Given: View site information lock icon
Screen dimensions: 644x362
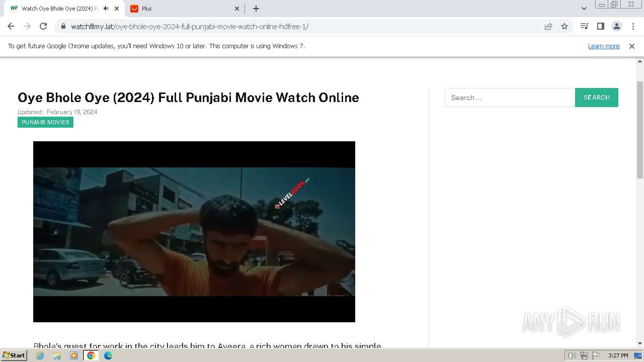Looking at the screenshot, I should (x=63, y=26).
